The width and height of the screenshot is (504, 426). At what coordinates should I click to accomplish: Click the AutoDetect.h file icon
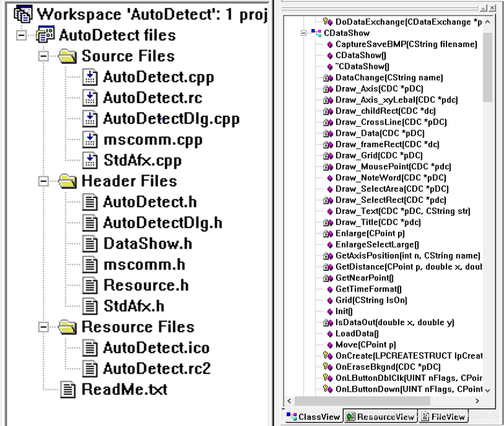tap(90, 202)
